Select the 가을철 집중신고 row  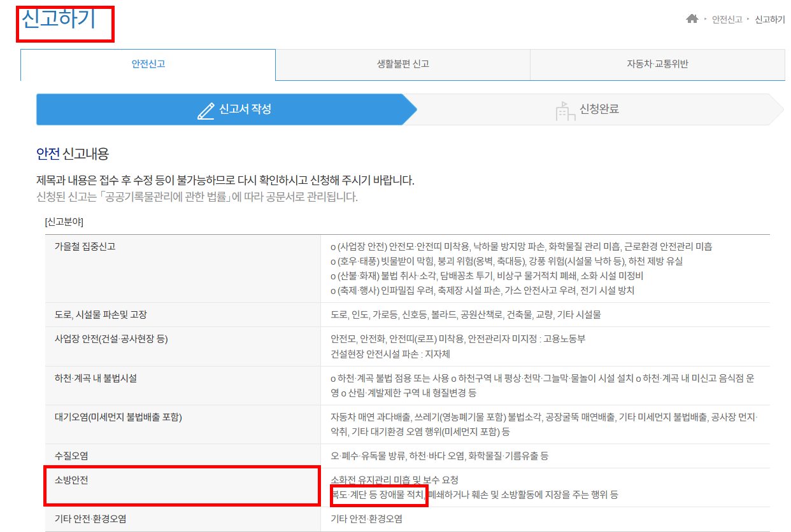(408, 269)
